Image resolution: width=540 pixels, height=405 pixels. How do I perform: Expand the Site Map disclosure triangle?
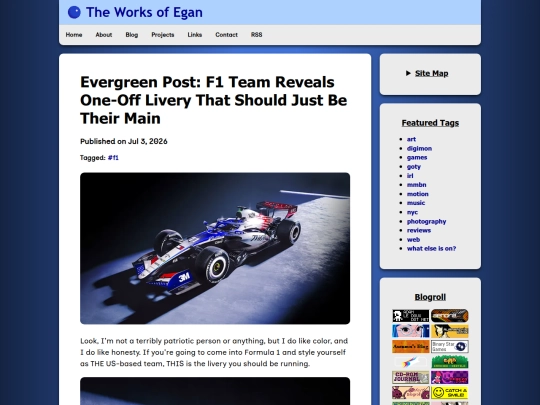(x=408, y=73)
